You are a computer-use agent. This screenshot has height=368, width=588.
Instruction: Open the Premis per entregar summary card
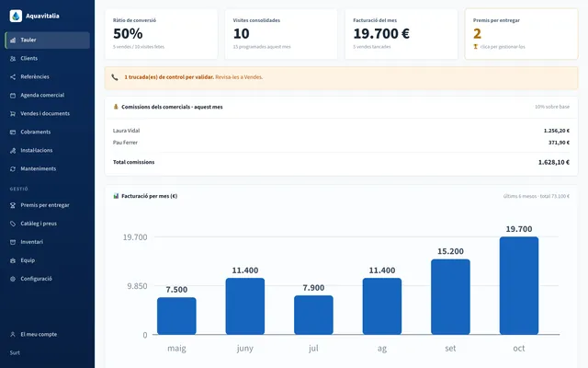521,34
